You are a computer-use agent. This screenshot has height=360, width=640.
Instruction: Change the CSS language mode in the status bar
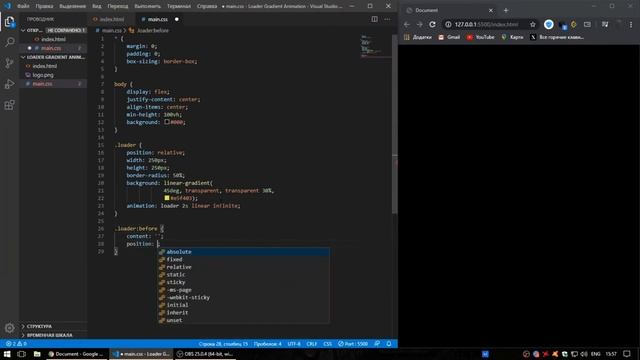click(327, 344)
